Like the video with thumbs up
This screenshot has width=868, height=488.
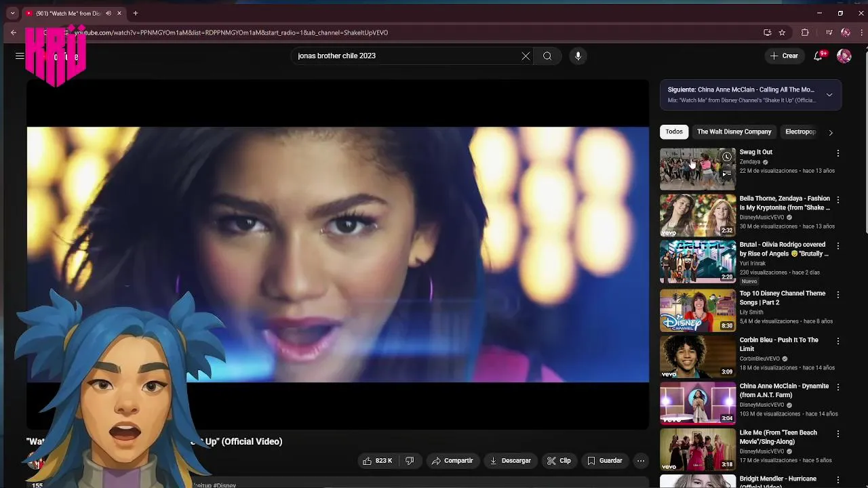(x=378, y=461)
